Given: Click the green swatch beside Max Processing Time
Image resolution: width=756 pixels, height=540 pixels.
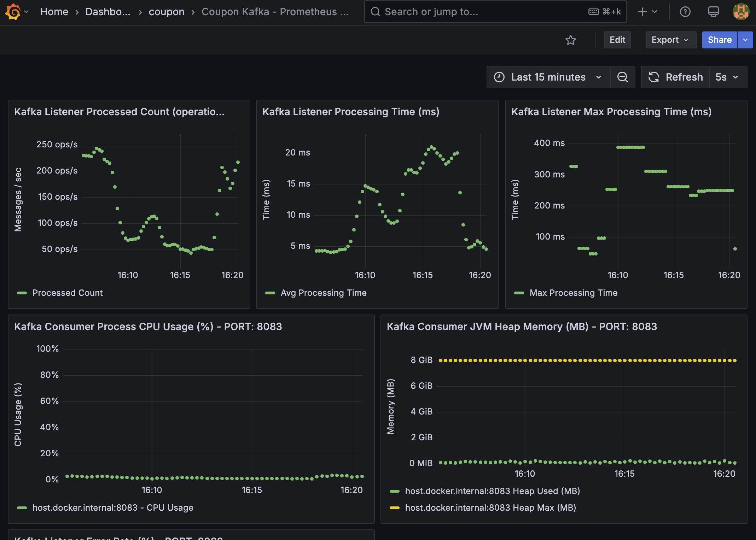Looking at the screenshot, I should [519, 293].
